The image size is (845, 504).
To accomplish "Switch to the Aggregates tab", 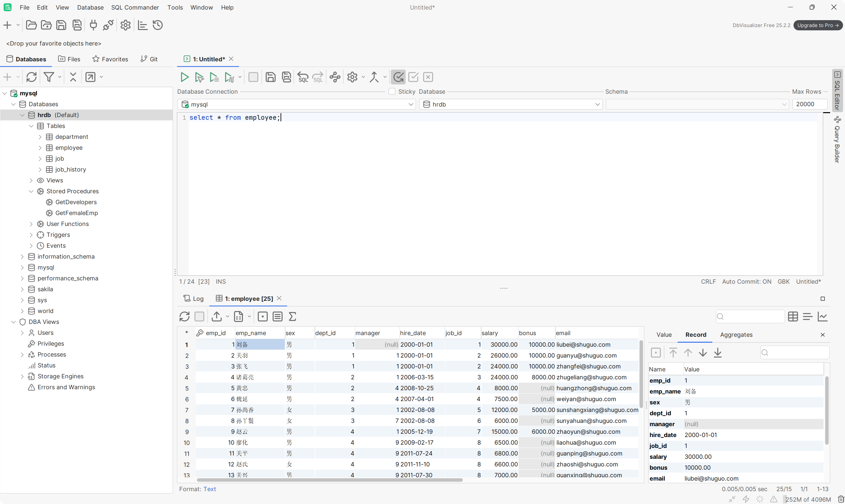I will tap(736, 334).
